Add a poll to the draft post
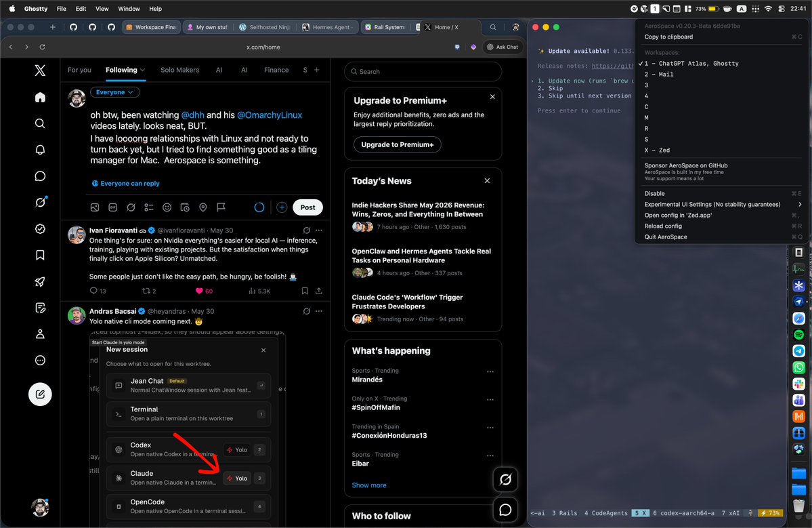Viewport: 812px width, 528px height. 148,207
